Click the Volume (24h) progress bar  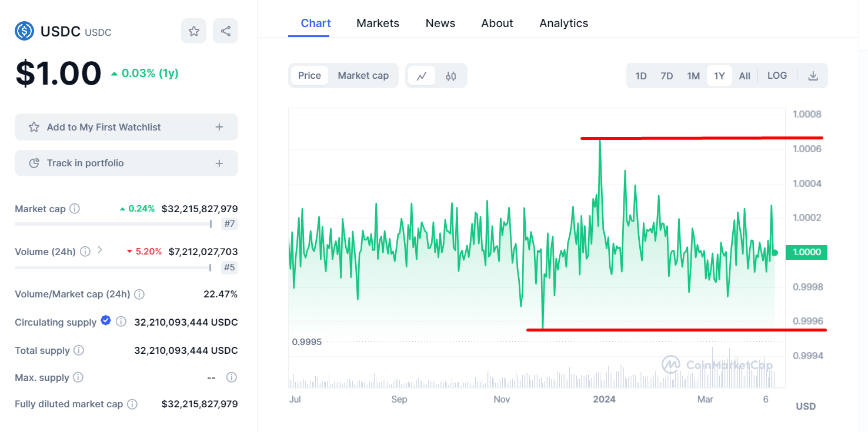pos(113,268)
